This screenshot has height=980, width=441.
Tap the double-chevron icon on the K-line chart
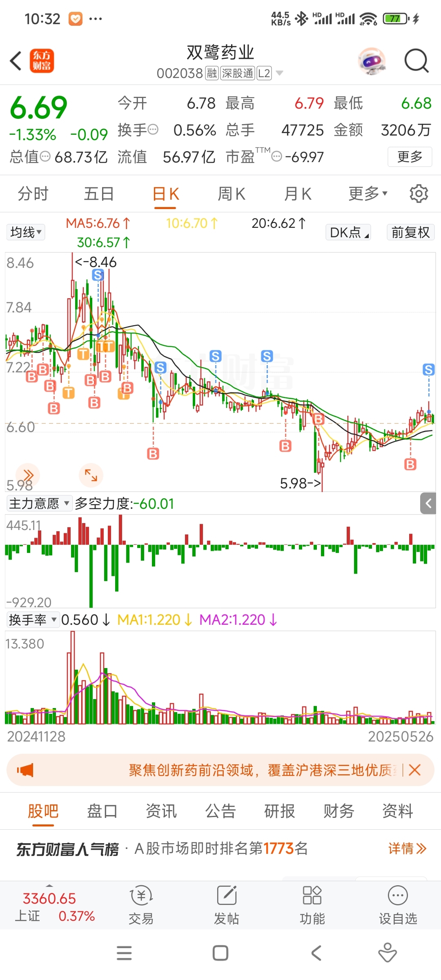coord(28,475)
